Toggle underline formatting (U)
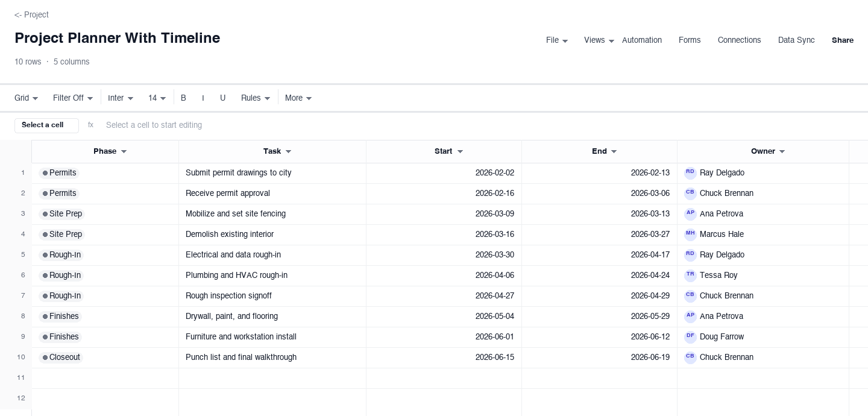 (223, 98)
